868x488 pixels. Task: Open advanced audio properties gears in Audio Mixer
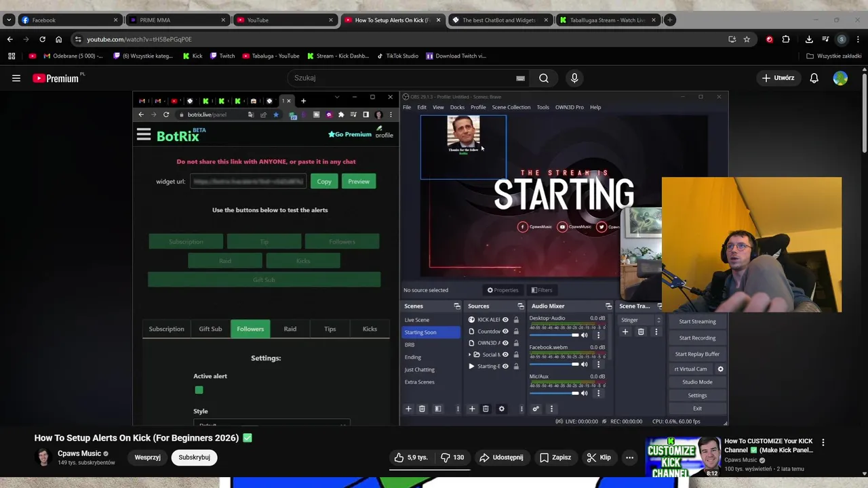536,409
